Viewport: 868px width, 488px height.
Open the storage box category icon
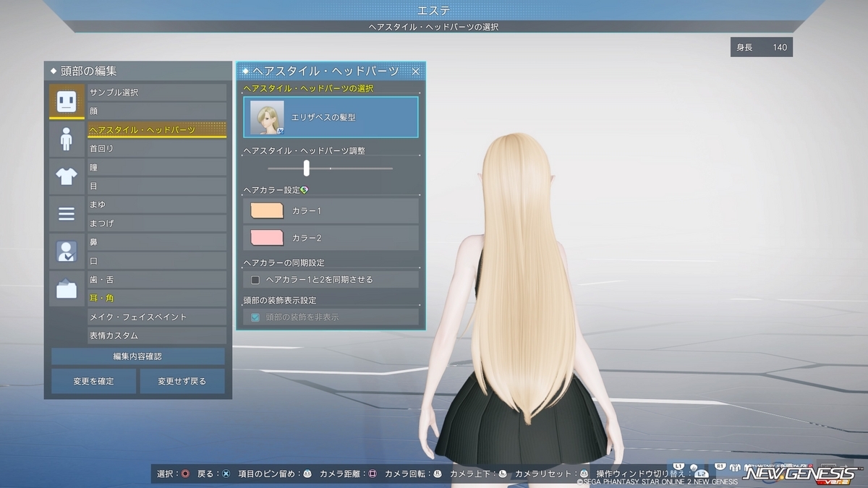click(67, 289)
